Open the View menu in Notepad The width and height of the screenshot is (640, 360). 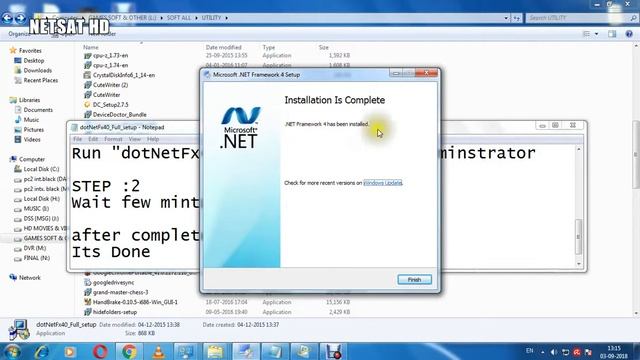(x=135, y=139)
